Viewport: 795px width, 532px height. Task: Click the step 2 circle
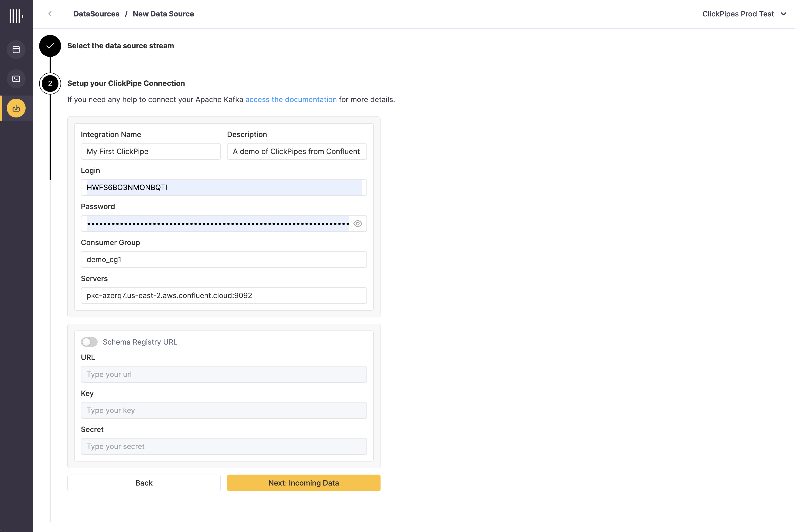[x=50, y=84]
